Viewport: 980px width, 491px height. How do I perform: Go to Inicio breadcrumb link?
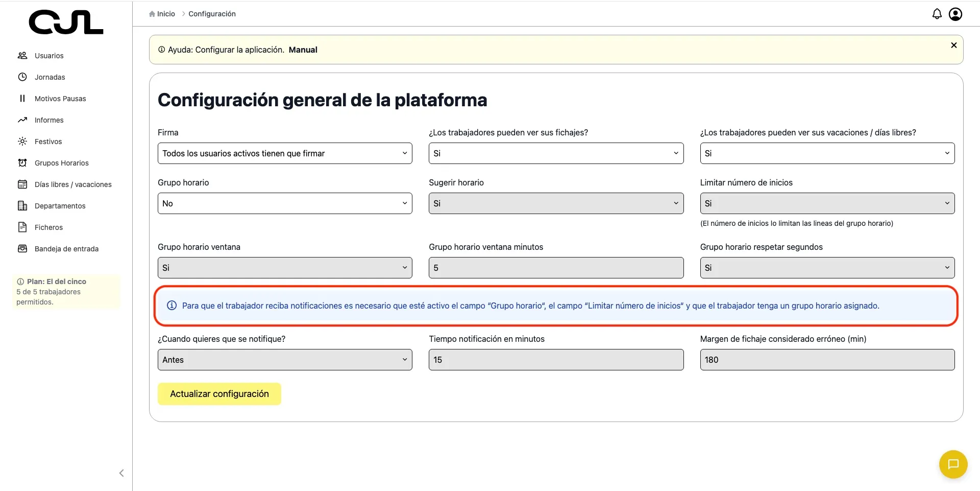point(166,14)
